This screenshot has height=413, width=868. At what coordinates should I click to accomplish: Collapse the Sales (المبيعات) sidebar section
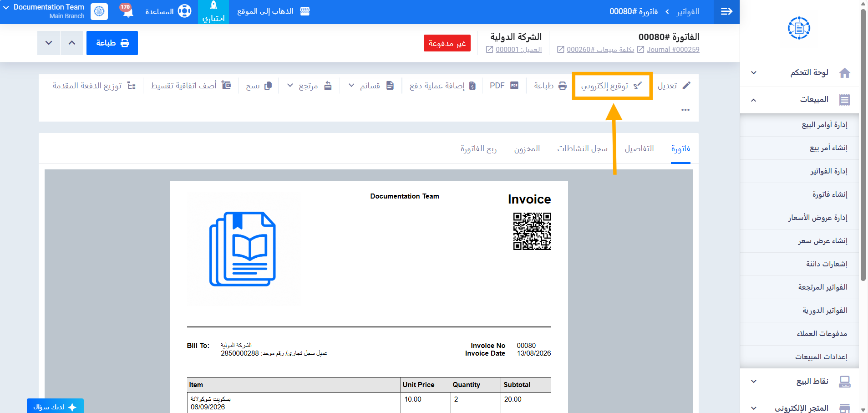(754, 100)
